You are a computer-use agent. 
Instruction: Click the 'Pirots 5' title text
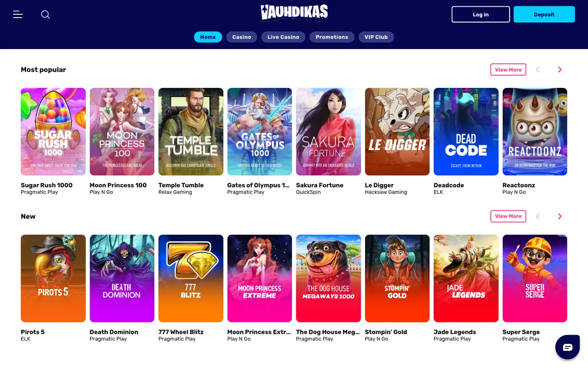(x=33, y=332)
